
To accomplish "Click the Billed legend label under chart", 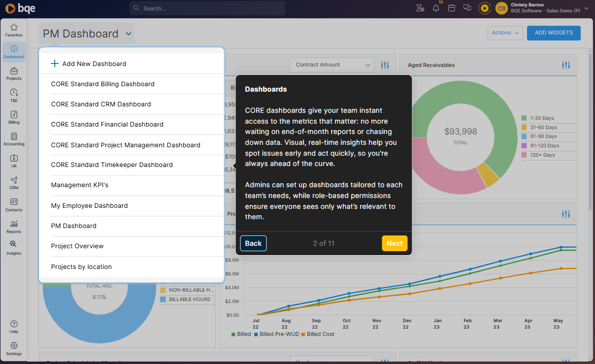I will point(244,334).
